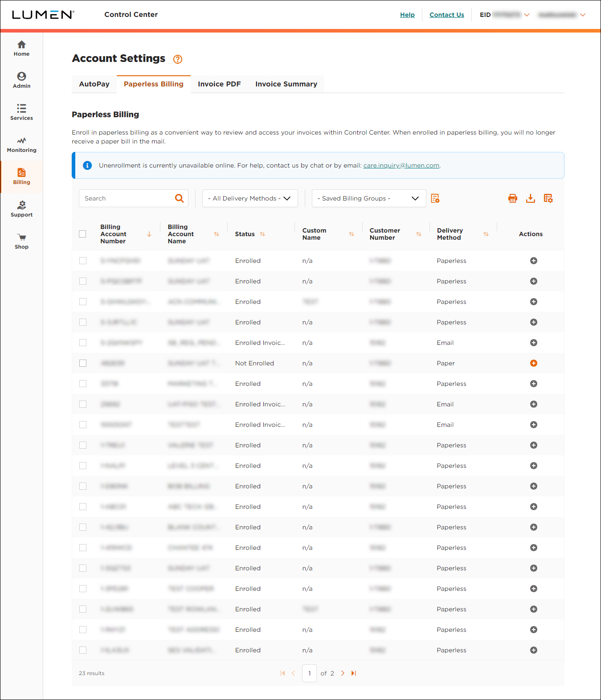Image resolution: width=601 pixels, height=700 pixels.
Task: Click the Account Settings help question icon
Action: [178, 59]
